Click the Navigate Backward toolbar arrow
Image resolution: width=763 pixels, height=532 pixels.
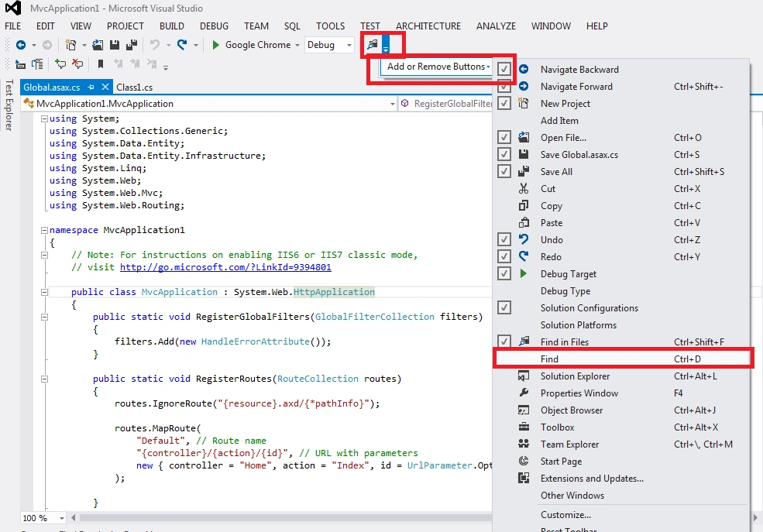21,45
